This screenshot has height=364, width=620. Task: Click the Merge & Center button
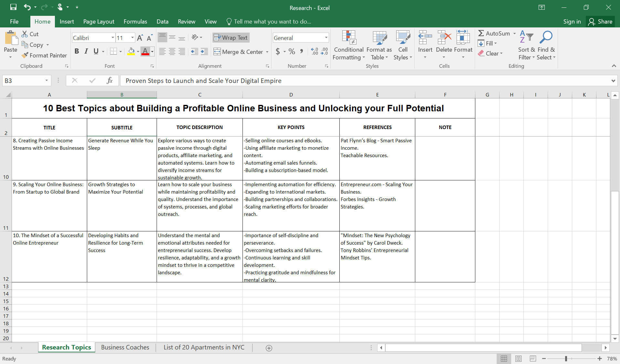(238, 52)
